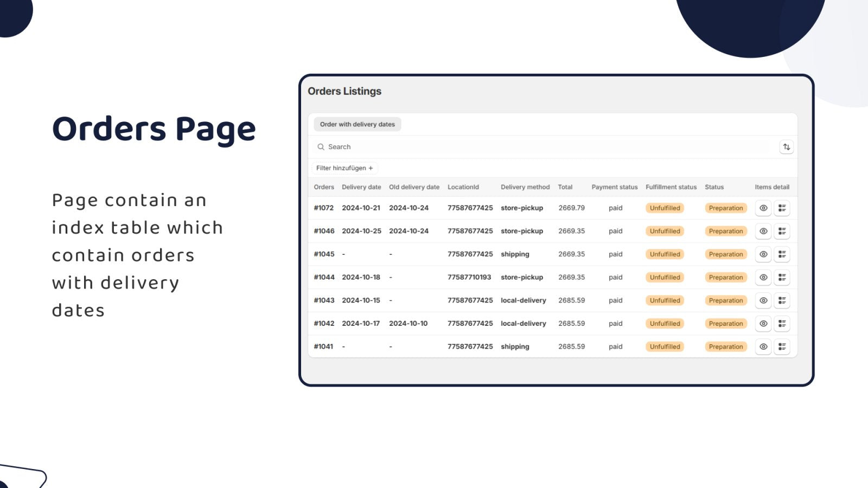Click the view eye icon for order #1072

(763, 208)
